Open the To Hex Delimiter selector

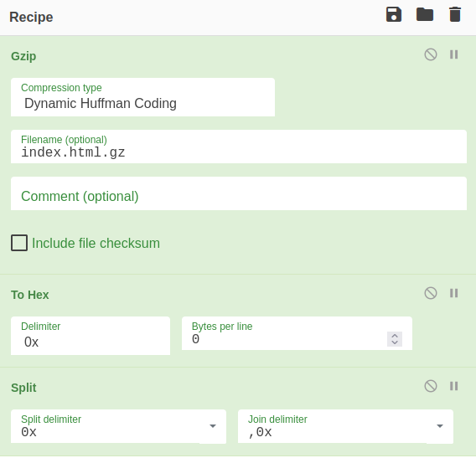click(x=91, y=336)
